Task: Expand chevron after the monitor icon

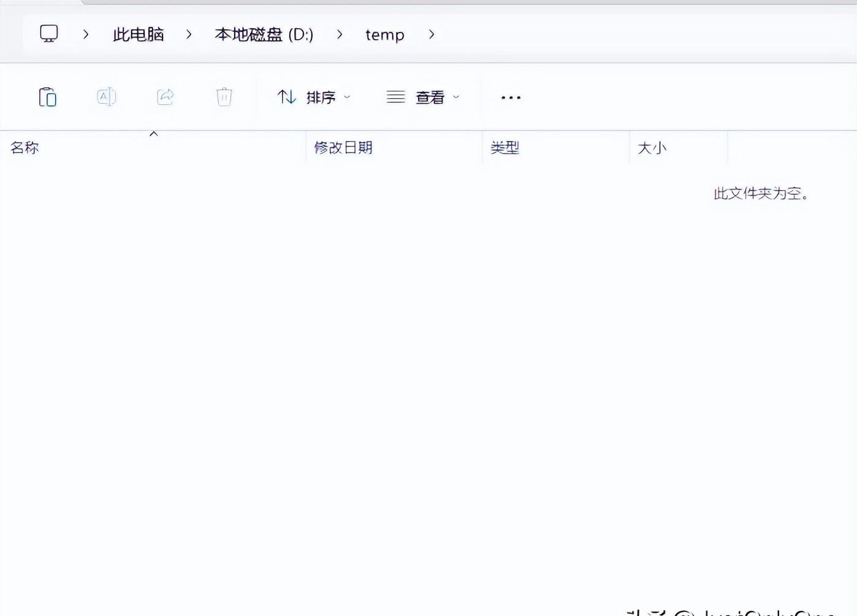Action: (86, 34)
